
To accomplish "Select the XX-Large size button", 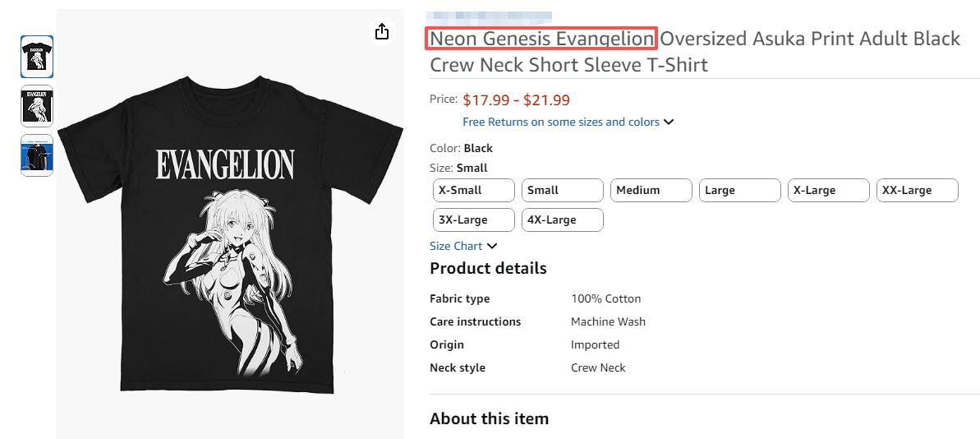I will click(x=918, y=191).
